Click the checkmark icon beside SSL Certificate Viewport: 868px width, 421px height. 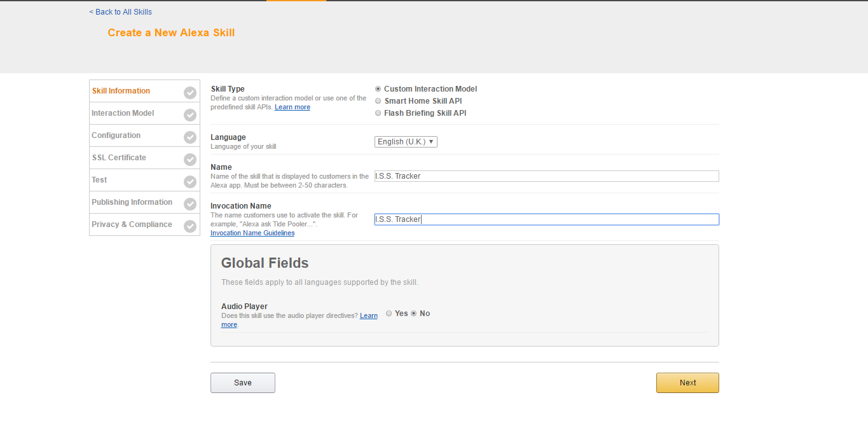[190, 160]
